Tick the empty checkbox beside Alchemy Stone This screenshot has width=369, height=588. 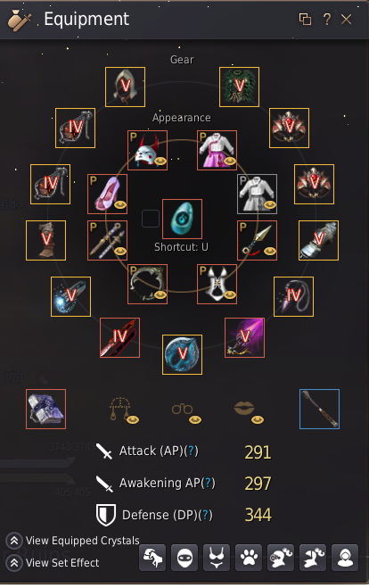pyautogui.click(x=151, y=219)
